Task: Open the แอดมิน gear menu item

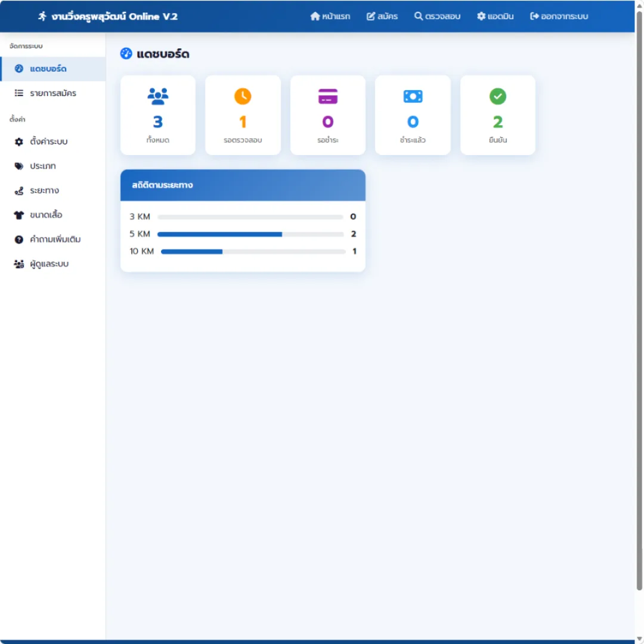Action: click(495, 17)
